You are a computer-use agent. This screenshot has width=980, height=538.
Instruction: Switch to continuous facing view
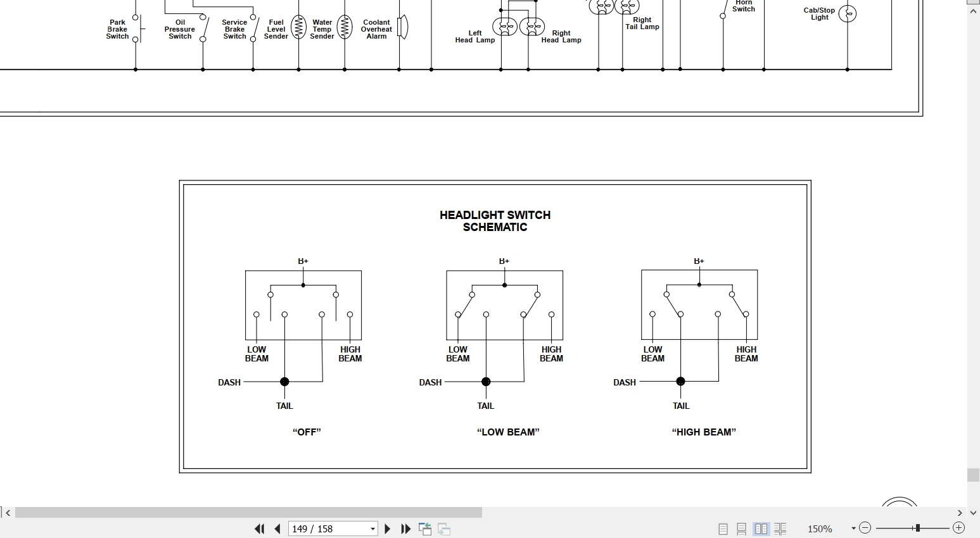click(x=780, y=529)
